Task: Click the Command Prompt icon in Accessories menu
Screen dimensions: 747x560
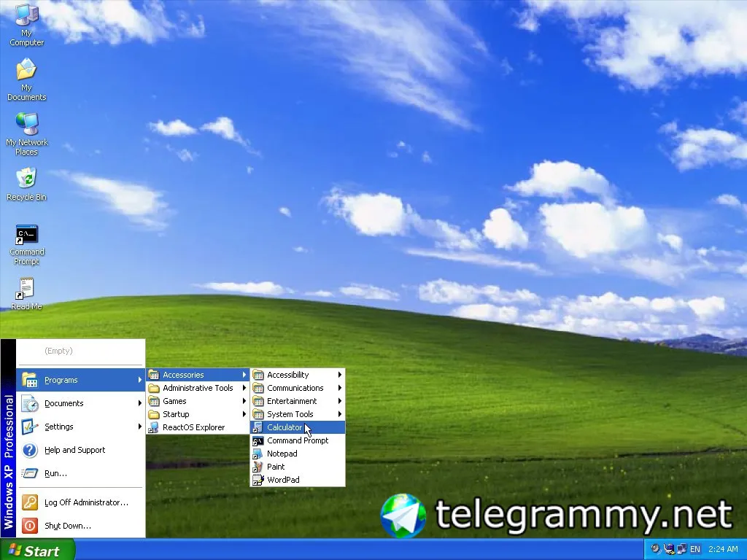Action: pyautogui.click(x=258, y=440)
